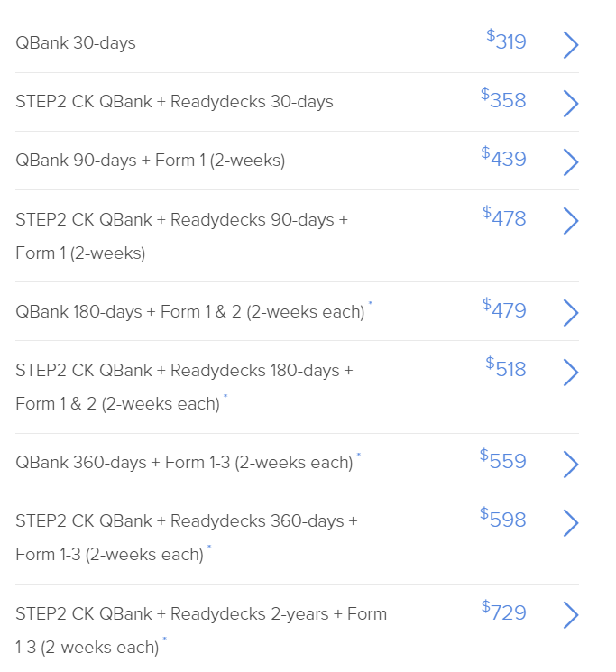Pick QBank 360-days + Form 1-3 option
Image resolution: width=616 pixels, height=672 pixels.
[184, 463]
